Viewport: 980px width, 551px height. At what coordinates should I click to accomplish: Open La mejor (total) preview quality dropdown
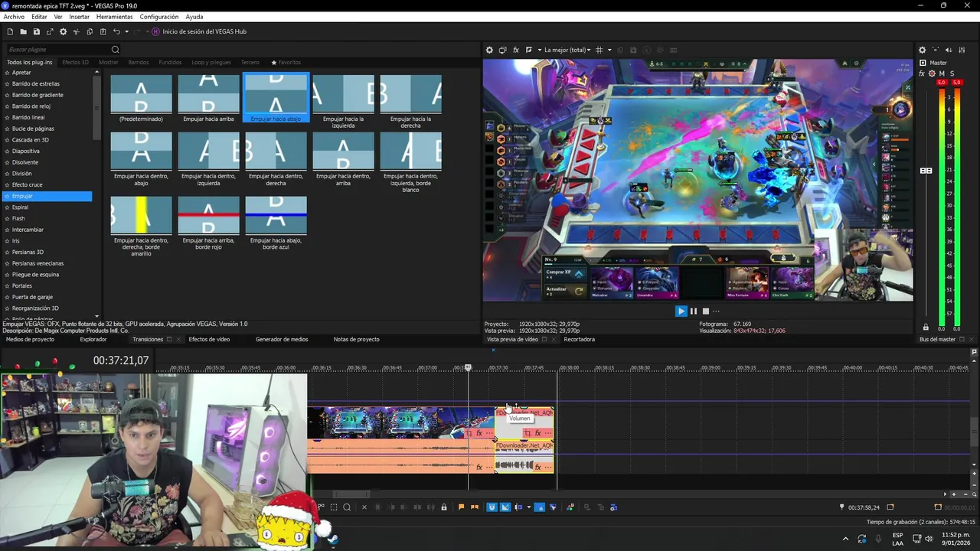click(567, 50)
